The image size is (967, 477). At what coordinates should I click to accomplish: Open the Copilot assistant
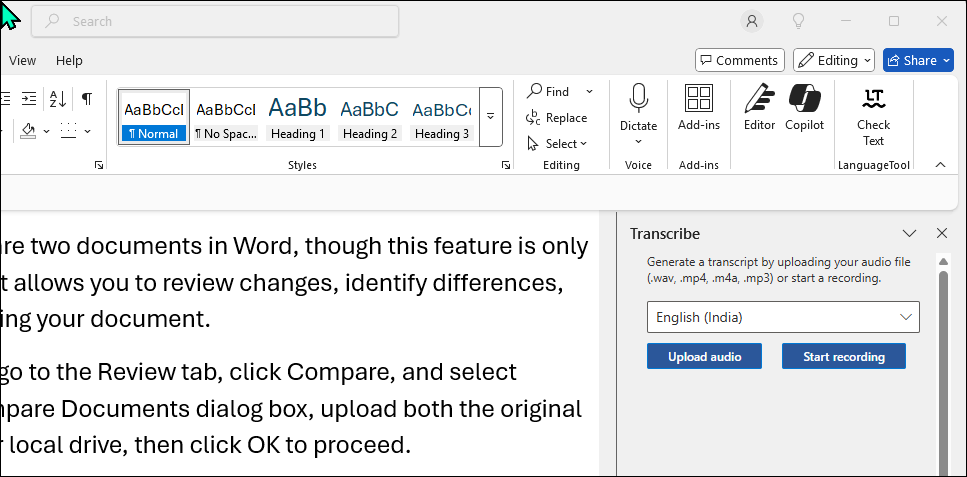point(804,107)
